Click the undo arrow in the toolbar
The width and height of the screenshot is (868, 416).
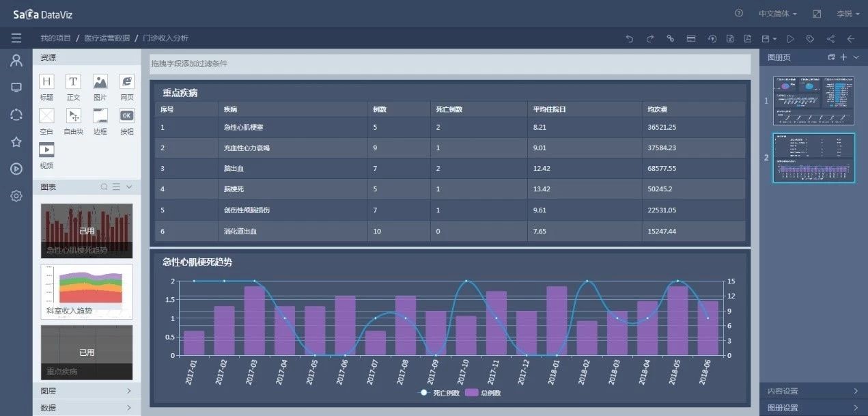(x=629, y=39)
